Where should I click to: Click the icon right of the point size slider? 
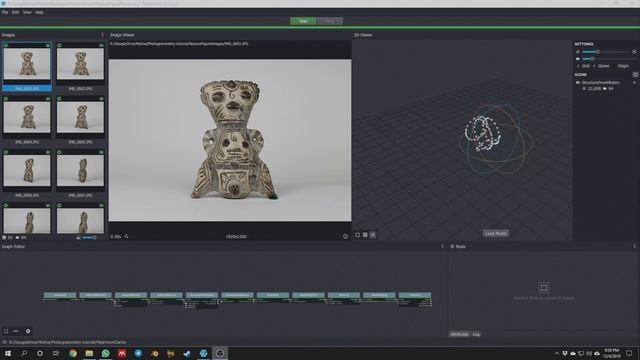[x=634, y=52]
